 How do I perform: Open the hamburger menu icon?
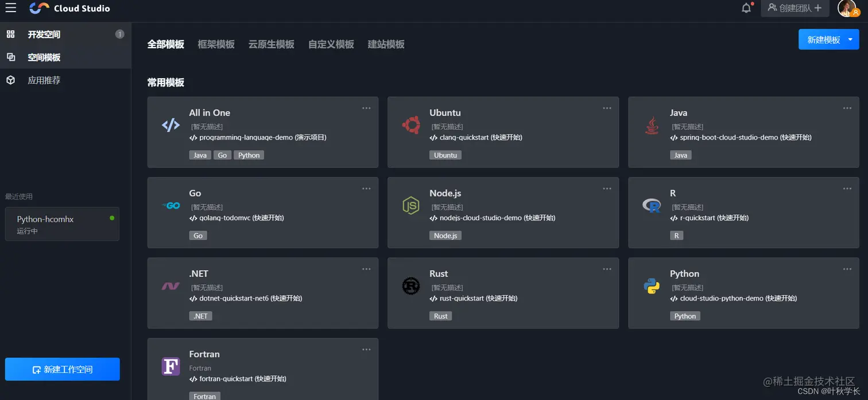click(x=10, y=8)
